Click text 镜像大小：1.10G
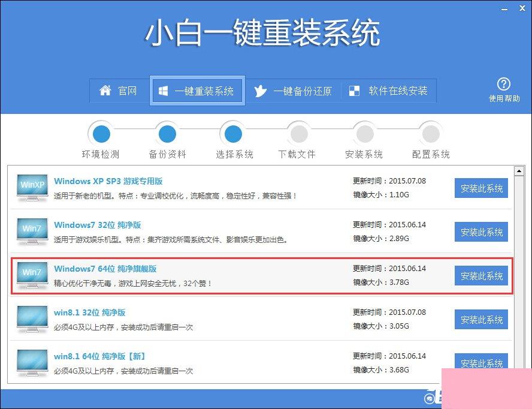This screenshot has width=532, height=409. pos(381,195)
